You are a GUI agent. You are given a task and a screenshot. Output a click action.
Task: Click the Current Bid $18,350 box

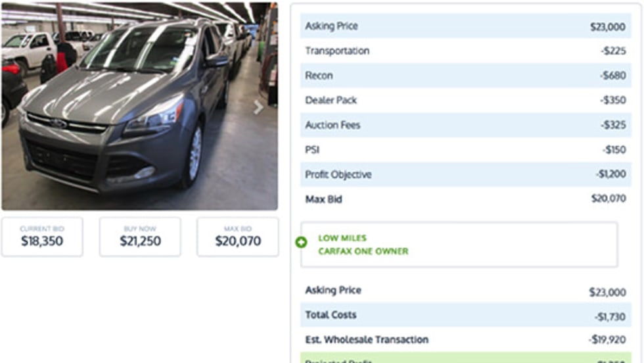42,237
